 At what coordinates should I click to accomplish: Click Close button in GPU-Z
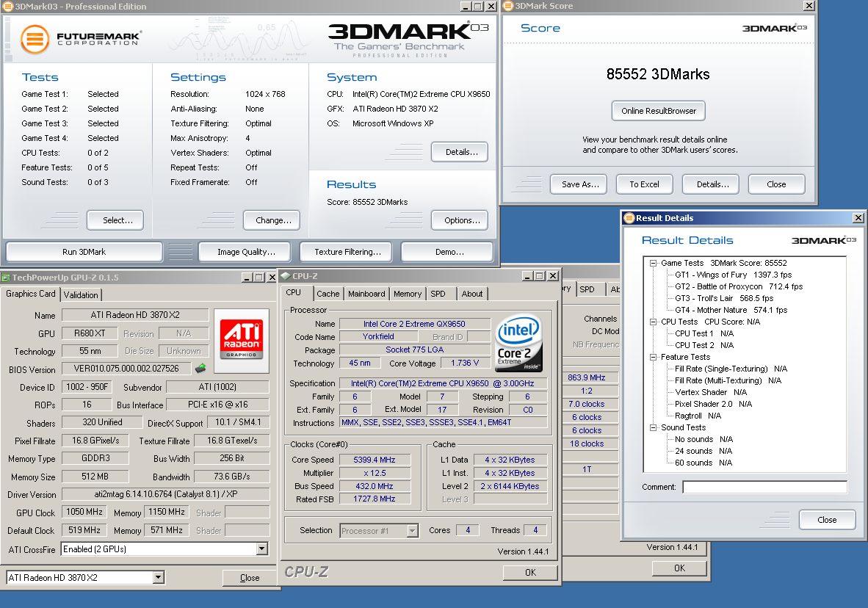coord(250,578)
